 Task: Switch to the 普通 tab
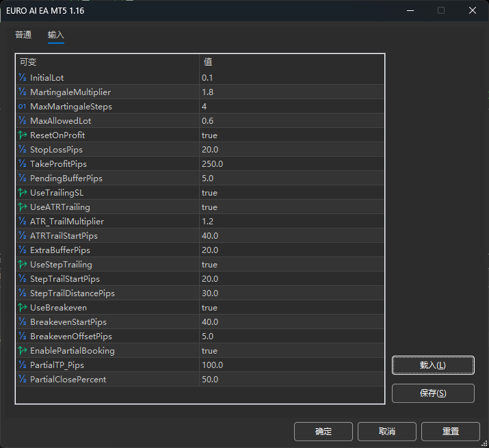[23, 35]
